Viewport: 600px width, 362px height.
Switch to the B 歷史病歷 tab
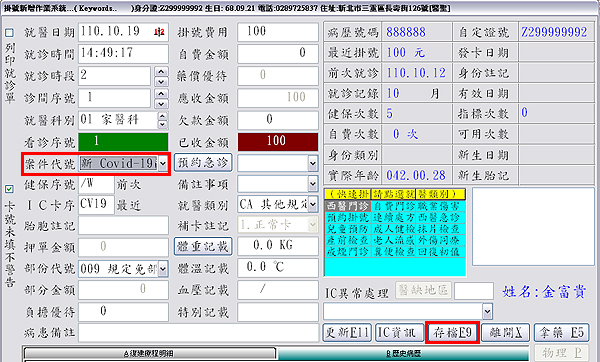(x=403, y=354)
